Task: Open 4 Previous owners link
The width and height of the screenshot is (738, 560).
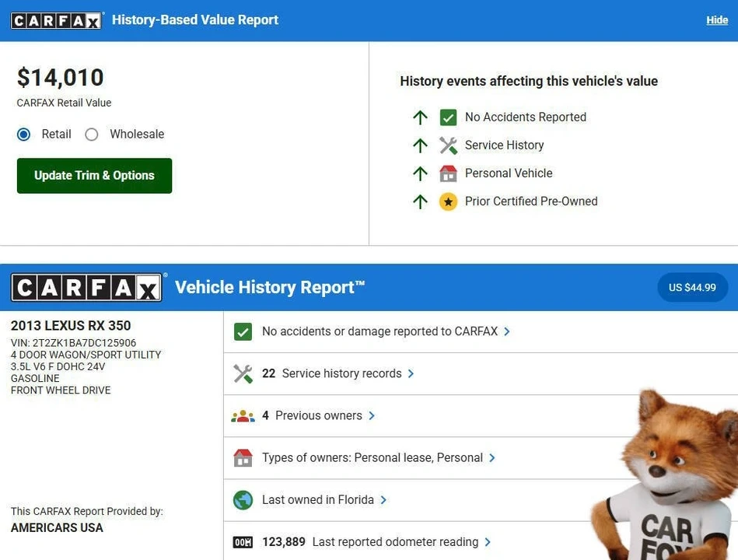Action: 312,416
